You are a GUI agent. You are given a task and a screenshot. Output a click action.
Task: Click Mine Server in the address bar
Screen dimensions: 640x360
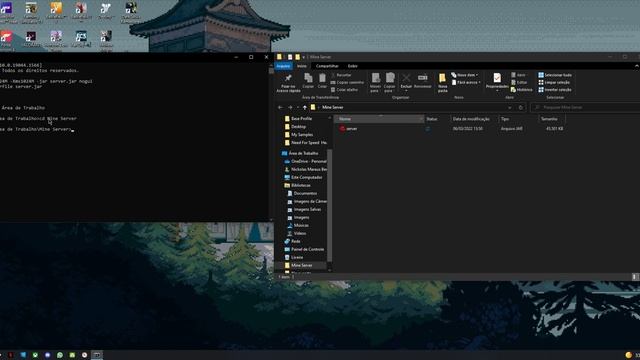click(x=333, y=107)
